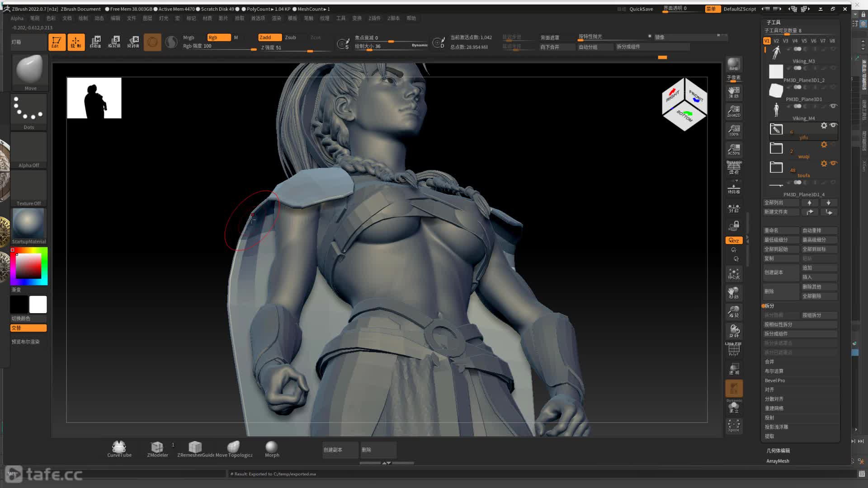Open the Move brush thumbnail
Image resolution: width=868 pixels, height=488 pixels.
pyautogui.click(x=30, y=72)
